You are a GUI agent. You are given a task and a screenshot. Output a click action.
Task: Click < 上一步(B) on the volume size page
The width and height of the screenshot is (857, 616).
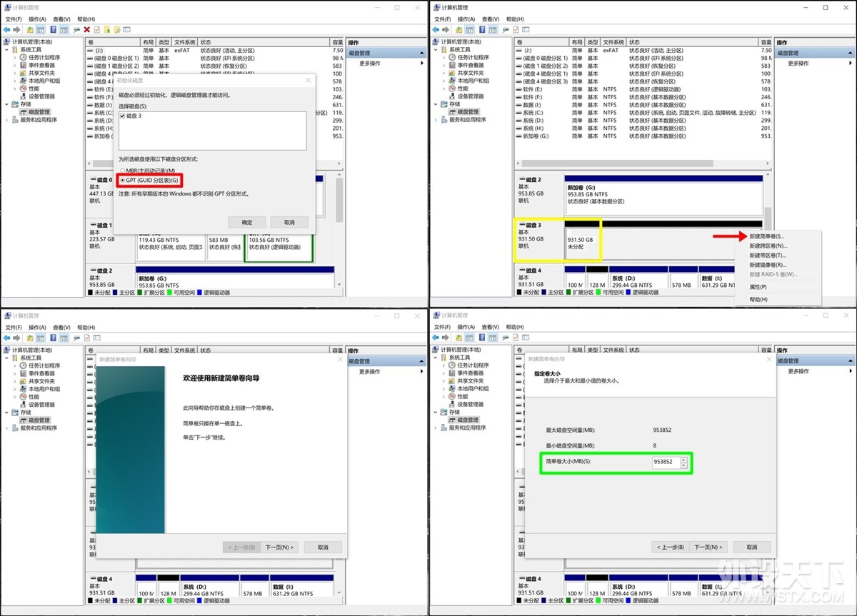point(670,547)
